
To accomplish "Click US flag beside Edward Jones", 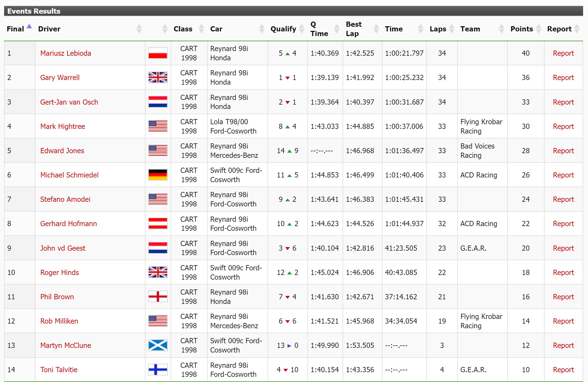I will click(158, 151).
